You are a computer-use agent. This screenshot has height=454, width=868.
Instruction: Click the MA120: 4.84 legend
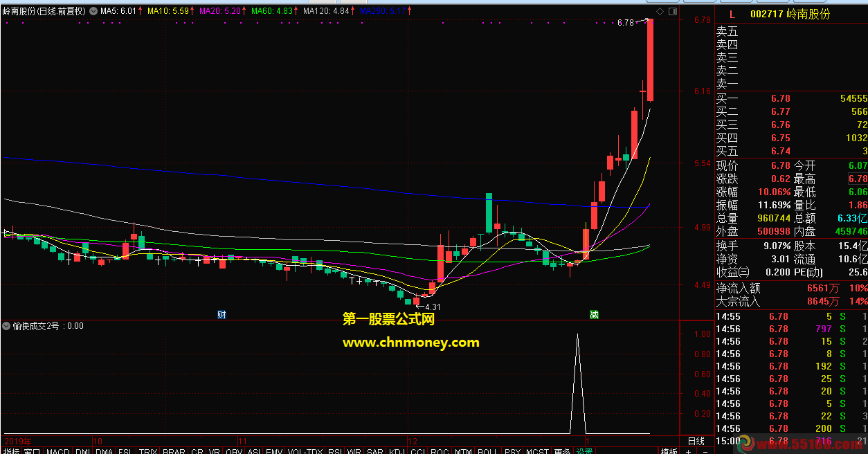pos(326,11)
